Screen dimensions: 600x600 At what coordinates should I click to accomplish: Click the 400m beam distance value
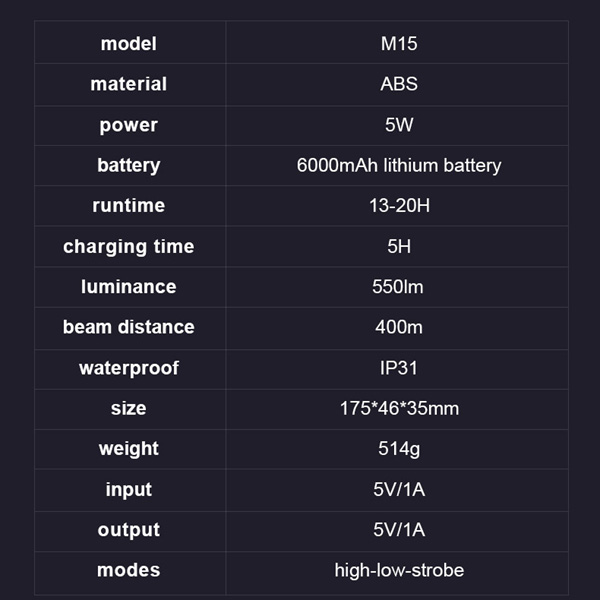click(x=399, y=327)
